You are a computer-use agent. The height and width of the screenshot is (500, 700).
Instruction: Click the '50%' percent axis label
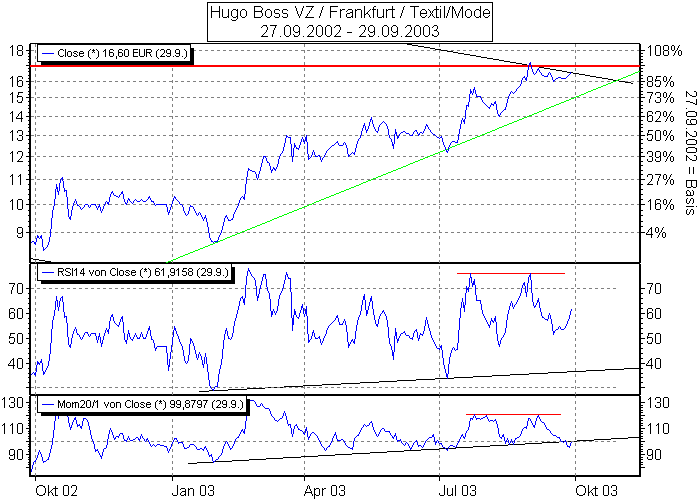(x=661, y=135)
